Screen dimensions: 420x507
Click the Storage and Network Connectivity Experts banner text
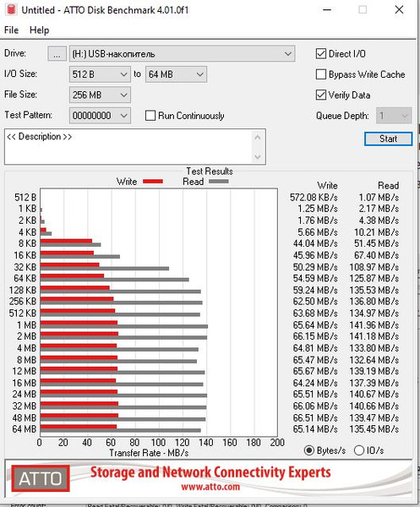pos(210,472)
